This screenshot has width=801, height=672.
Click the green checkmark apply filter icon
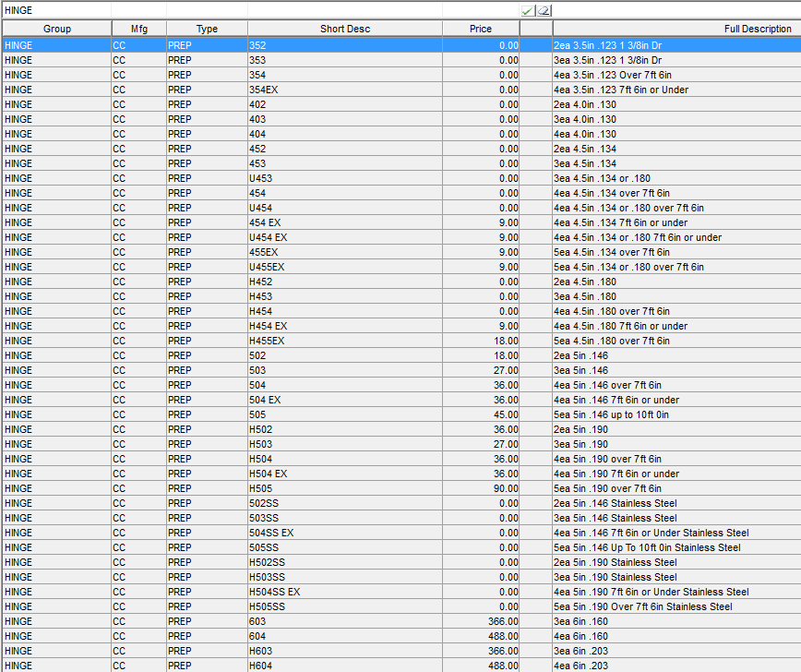tap(527, 11)
